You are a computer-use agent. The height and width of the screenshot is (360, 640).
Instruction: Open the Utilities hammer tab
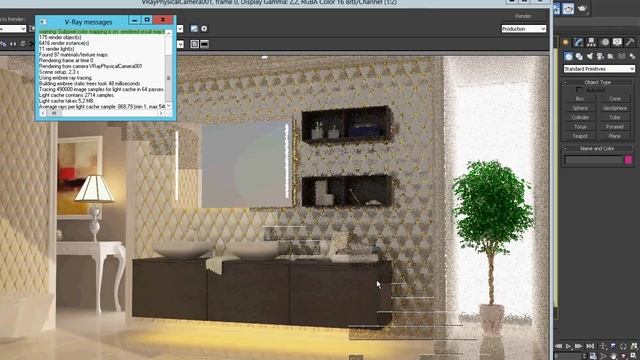[x=630, y=42]
